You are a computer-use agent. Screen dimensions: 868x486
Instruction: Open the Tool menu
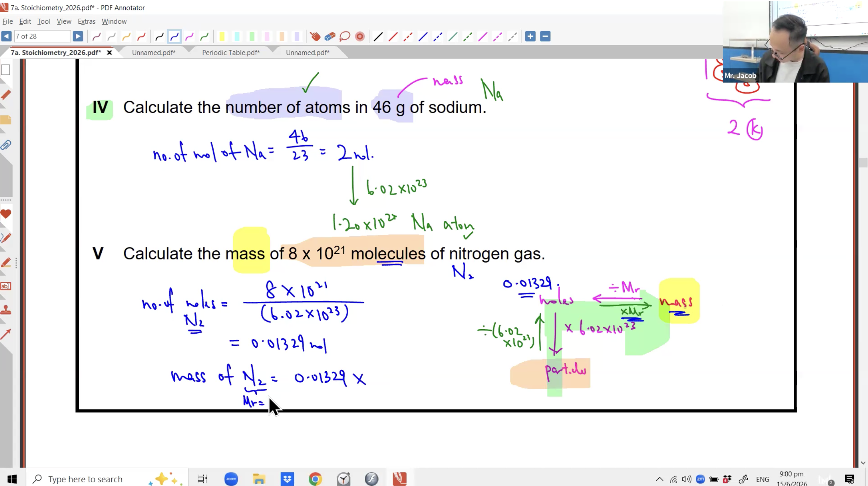click(44, 21)
